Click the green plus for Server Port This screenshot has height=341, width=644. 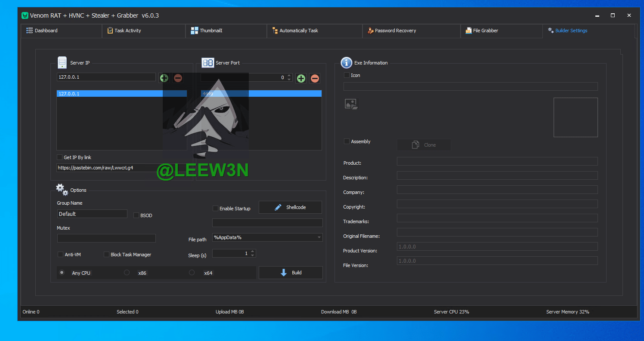[x=301, y=78]
